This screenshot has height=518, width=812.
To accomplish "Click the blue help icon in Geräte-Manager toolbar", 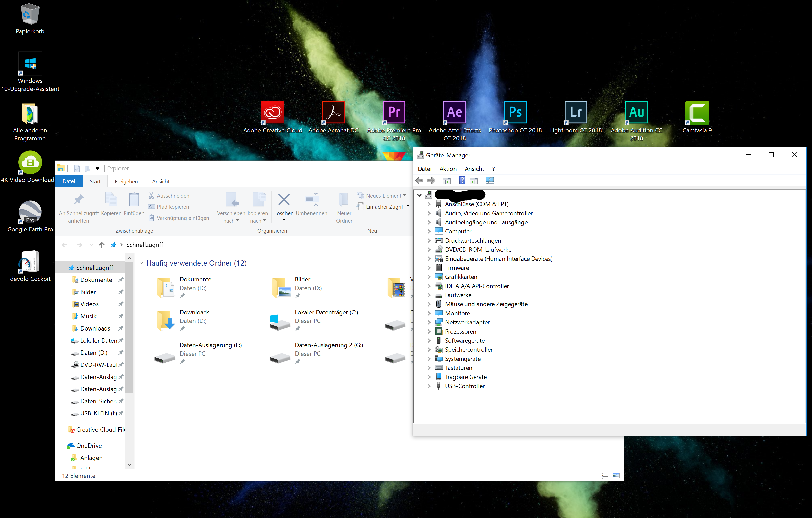I will [x=462, y=181].
